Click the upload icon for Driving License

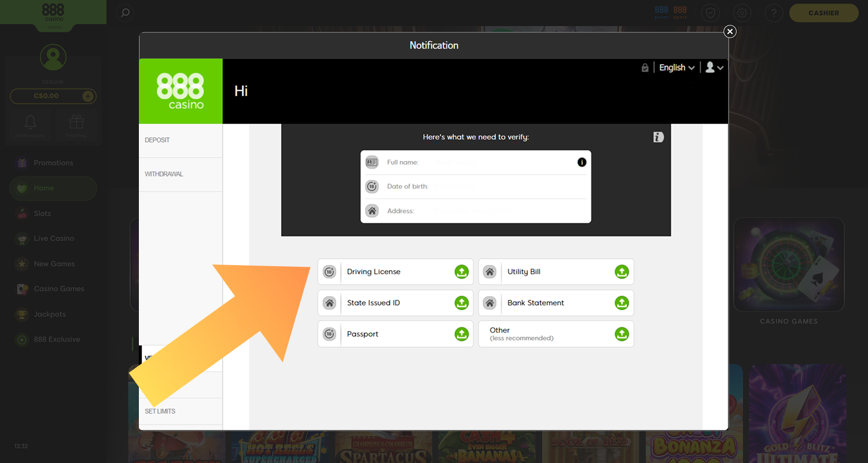[461, 271]
